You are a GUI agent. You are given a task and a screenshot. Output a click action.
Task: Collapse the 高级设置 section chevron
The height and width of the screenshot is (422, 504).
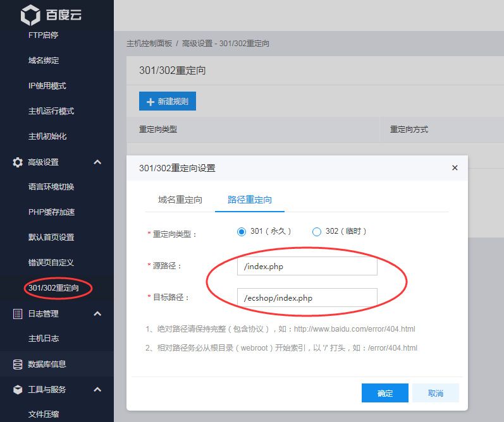97,162
